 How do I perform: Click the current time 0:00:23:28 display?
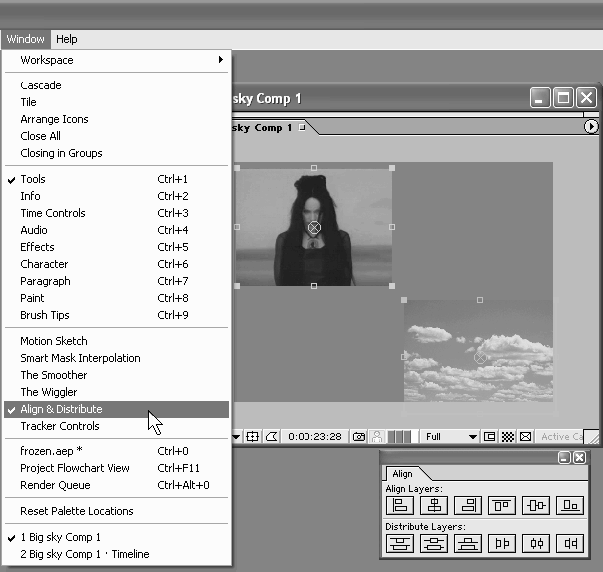coord(314,437)
